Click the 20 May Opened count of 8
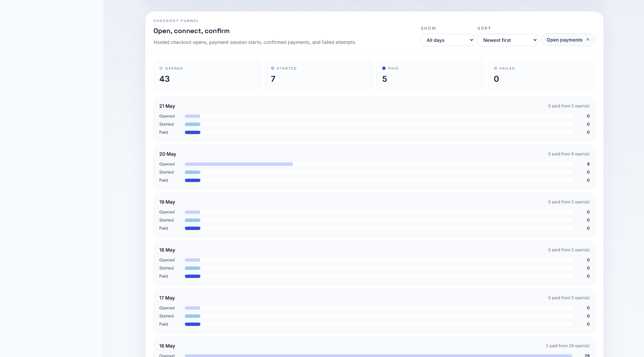Image resolution: width=644 pixels, height=357 pixels. point(588,164)
